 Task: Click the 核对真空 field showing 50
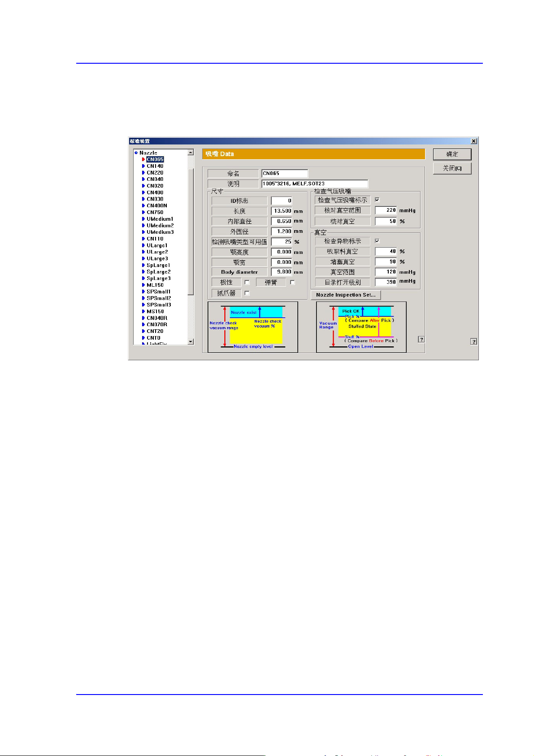click(386, 221)
